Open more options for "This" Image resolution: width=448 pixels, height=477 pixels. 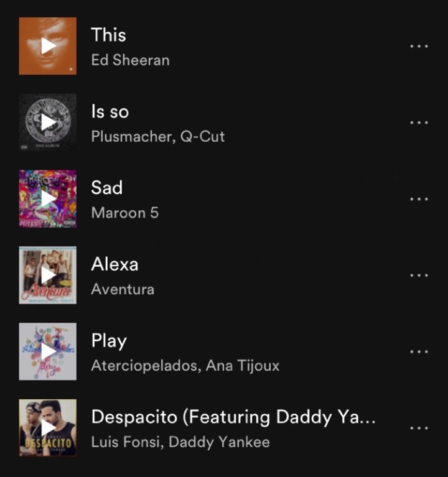pos(419,46)
